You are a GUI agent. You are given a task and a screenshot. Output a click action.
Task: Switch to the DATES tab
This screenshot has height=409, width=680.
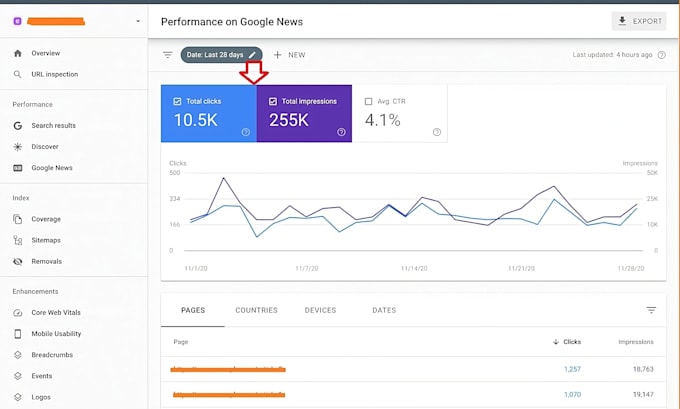[384, 311]
